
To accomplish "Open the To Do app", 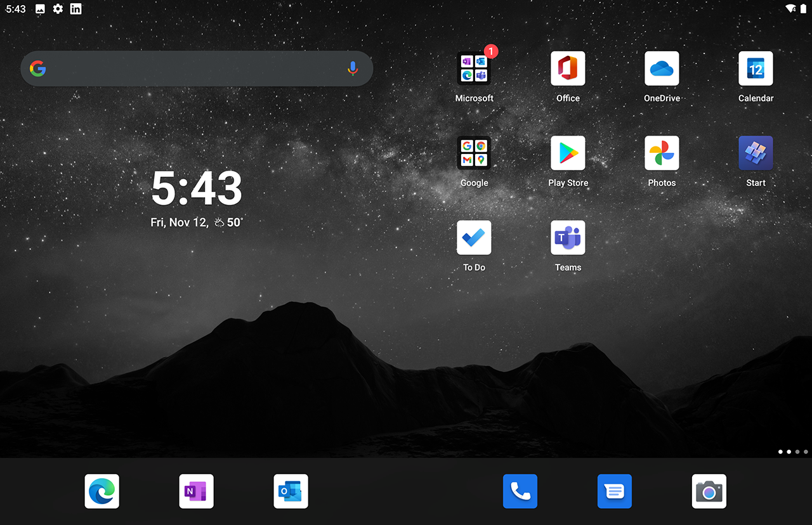I will pyautogui.click(x=474, y=238).
